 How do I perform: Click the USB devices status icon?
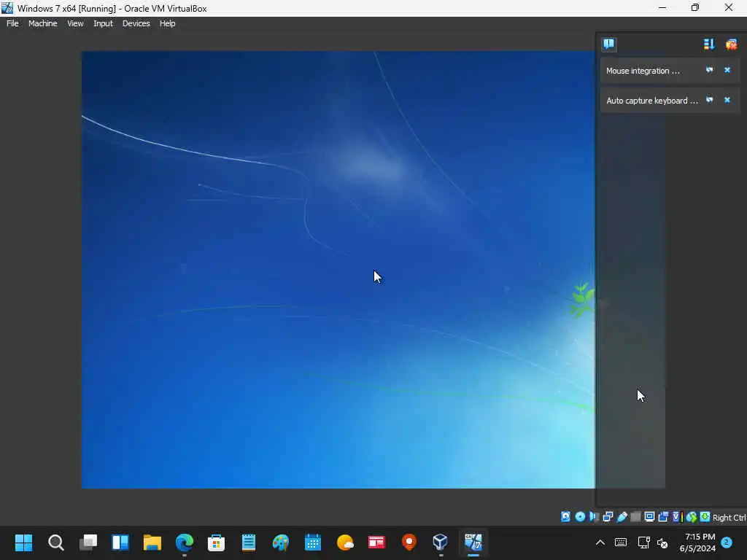pos(622,517)
